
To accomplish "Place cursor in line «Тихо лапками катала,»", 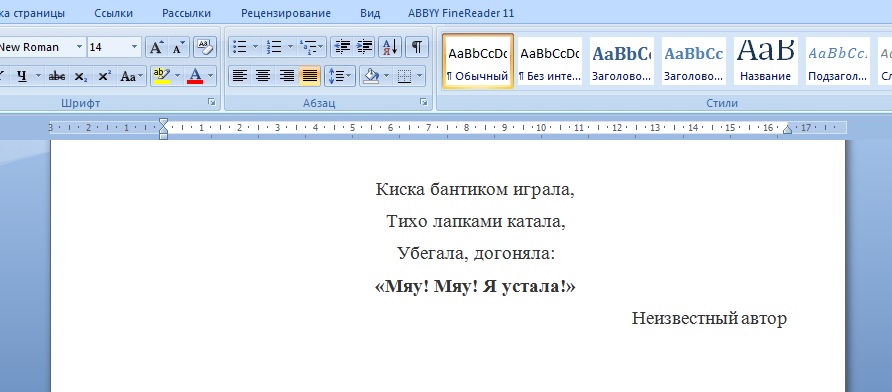I will tap(476, 221).
